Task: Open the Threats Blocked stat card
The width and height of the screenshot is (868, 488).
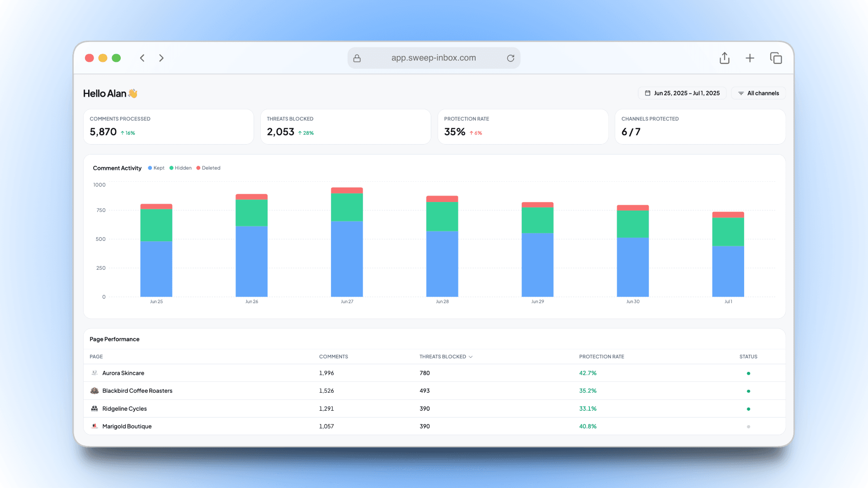Action: 345,127
